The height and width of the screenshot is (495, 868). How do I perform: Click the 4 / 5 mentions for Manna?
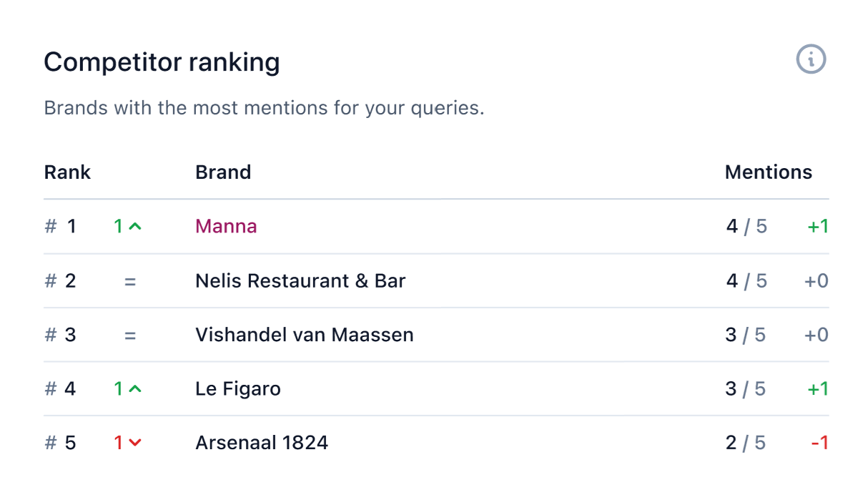click(746, 227)
